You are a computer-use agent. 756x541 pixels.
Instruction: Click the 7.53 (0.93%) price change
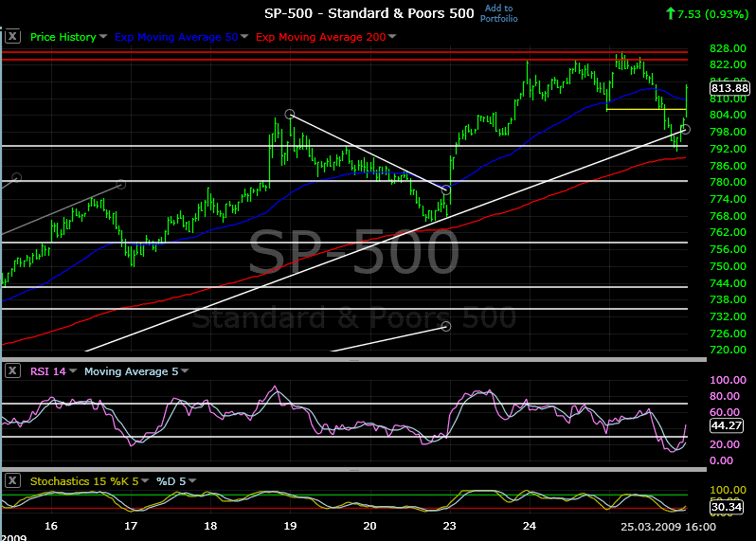coord(707,14)
